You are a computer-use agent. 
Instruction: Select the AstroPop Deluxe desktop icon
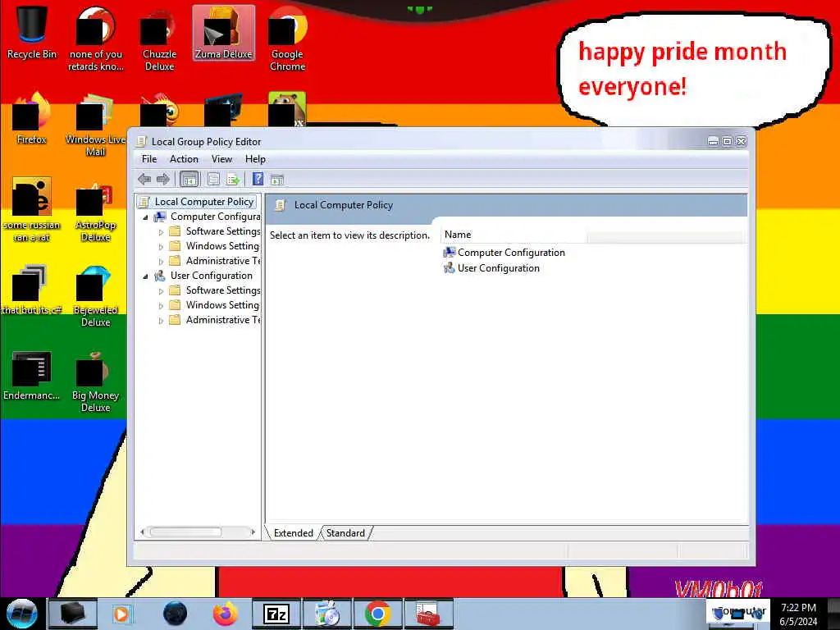[x=95, y=212]
